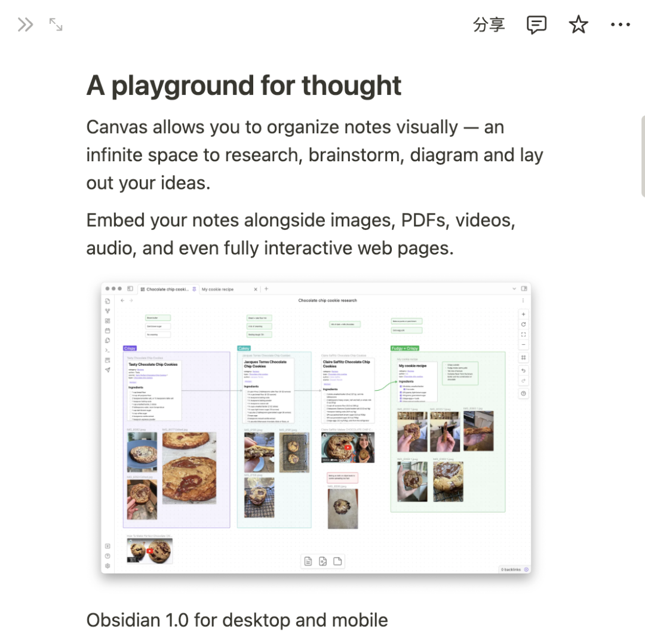Screen dimensions: 645x644
Task: In the Obsidian screenshot, play the bottom-left YouTube cookie video
Action: 150,551
